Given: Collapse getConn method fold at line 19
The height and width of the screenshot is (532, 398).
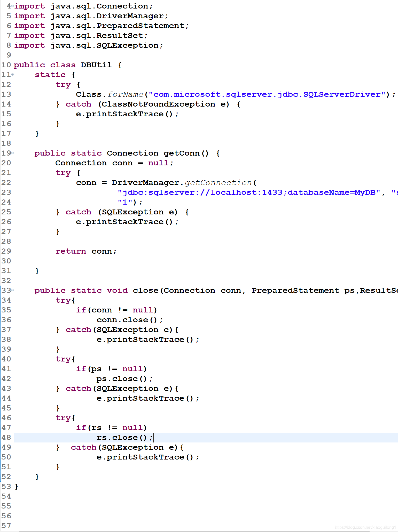Looking at the screenshot, I should [x=12, y=153].
